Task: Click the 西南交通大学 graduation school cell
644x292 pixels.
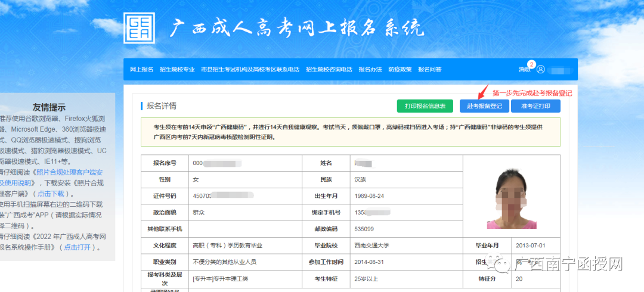Action: [x=407, y=246]
